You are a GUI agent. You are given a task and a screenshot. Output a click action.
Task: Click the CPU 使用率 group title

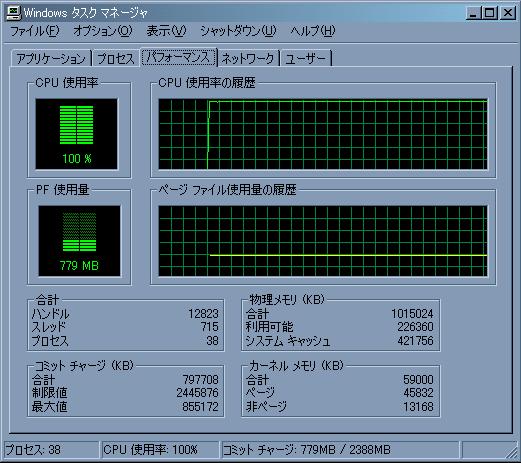(67, 83)
